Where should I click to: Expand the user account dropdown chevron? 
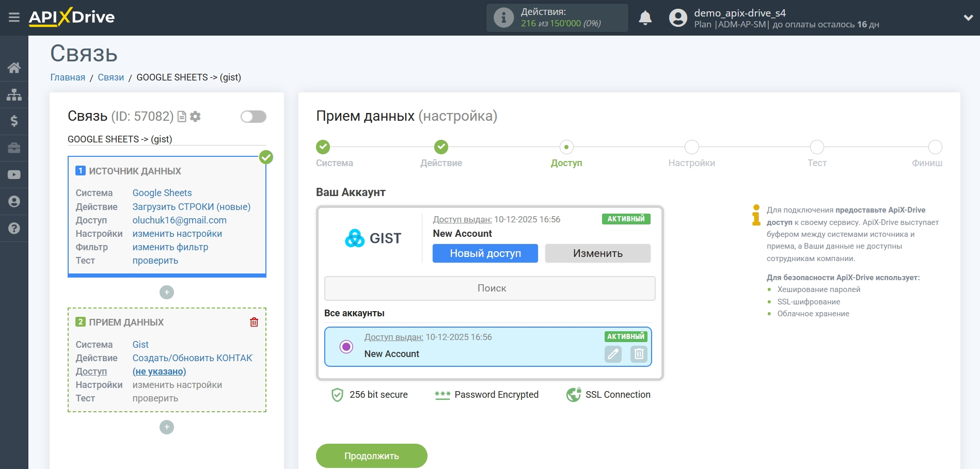click(968, 18)
